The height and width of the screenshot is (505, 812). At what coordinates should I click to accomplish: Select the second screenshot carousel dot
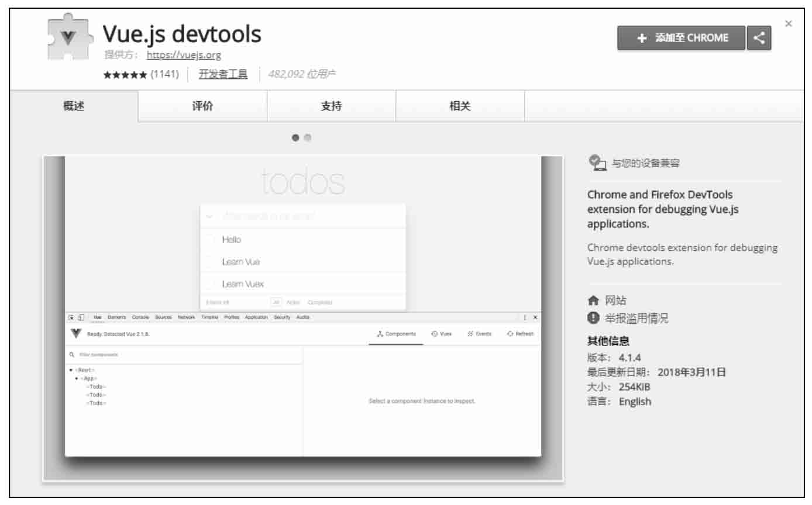[308, 138]
